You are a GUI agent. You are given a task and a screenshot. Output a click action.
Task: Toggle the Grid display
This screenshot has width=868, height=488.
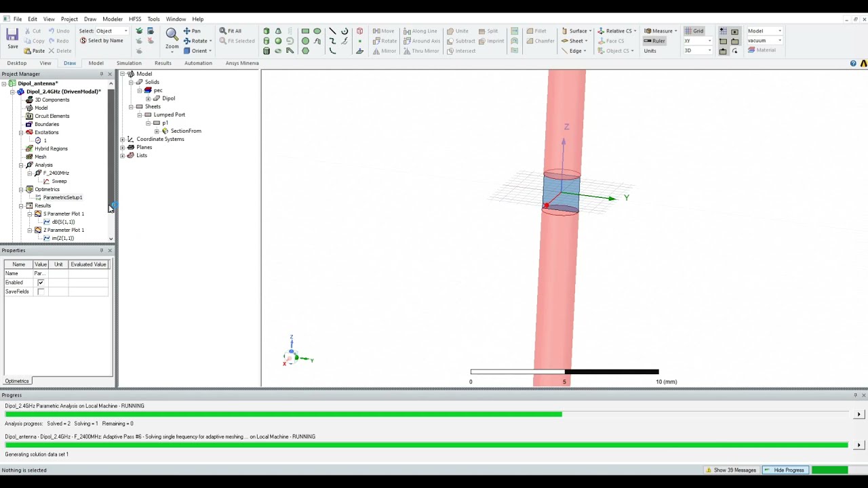694,30
